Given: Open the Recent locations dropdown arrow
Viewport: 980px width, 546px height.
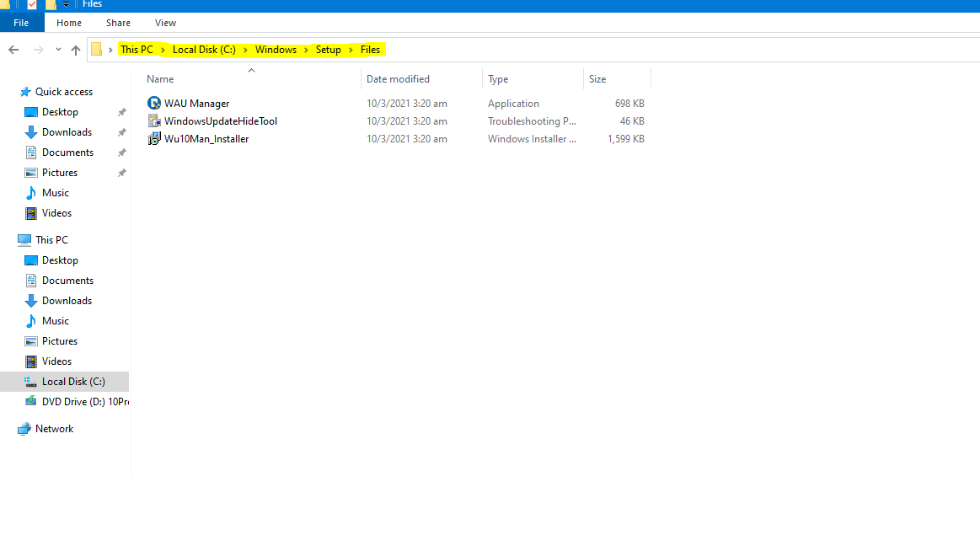Looking at the screenshot, I should pyautogui.click(x=58, y=50).
